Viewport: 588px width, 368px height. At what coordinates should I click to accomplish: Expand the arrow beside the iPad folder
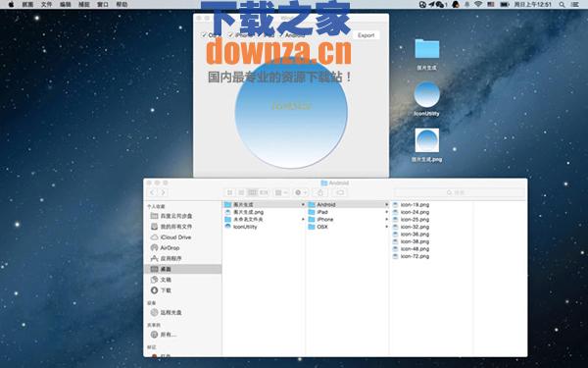point(386,212)
